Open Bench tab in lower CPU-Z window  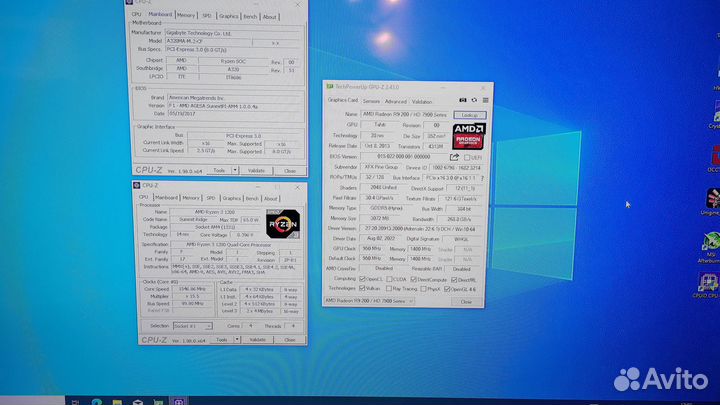[x=252, y=198]
